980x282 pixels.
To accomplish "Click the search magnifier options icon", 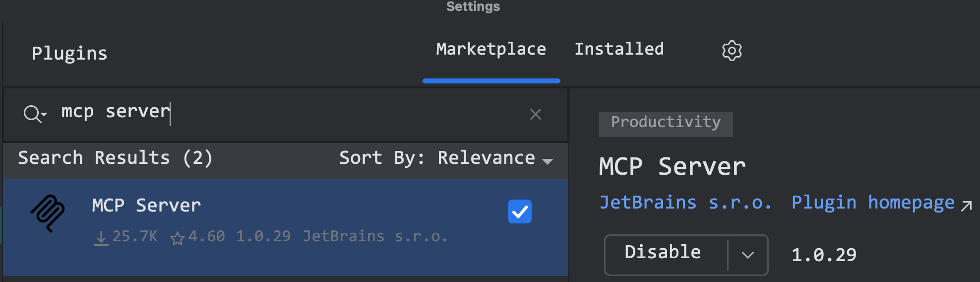I will [34, 114].
